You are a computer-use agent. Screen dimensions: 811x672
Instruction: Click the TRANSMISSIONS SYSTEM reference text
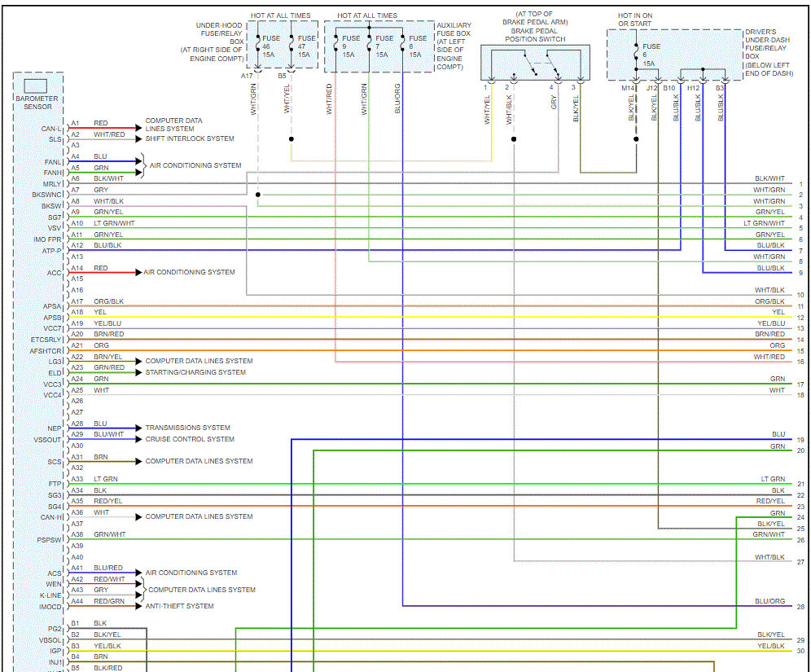[188, 428]
